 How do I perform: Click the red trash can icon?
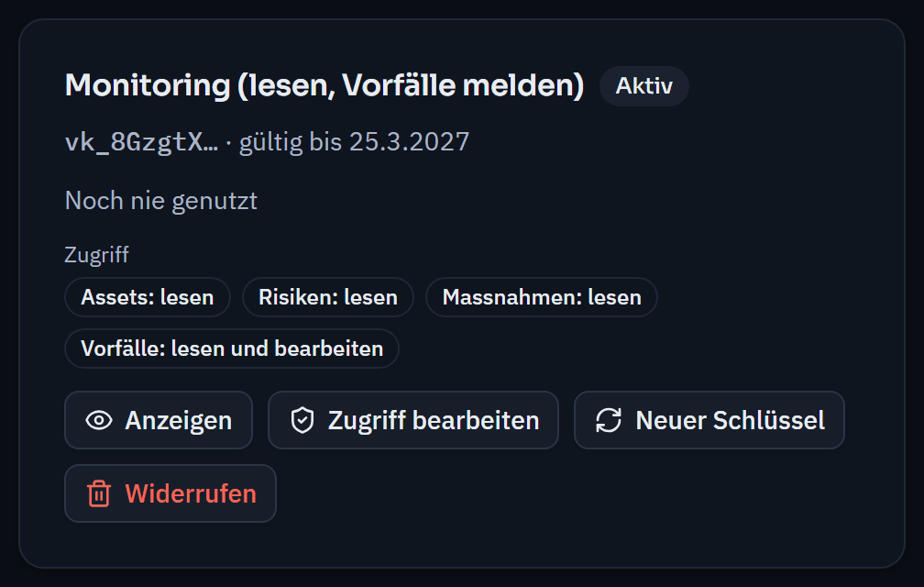pos(99,493)
